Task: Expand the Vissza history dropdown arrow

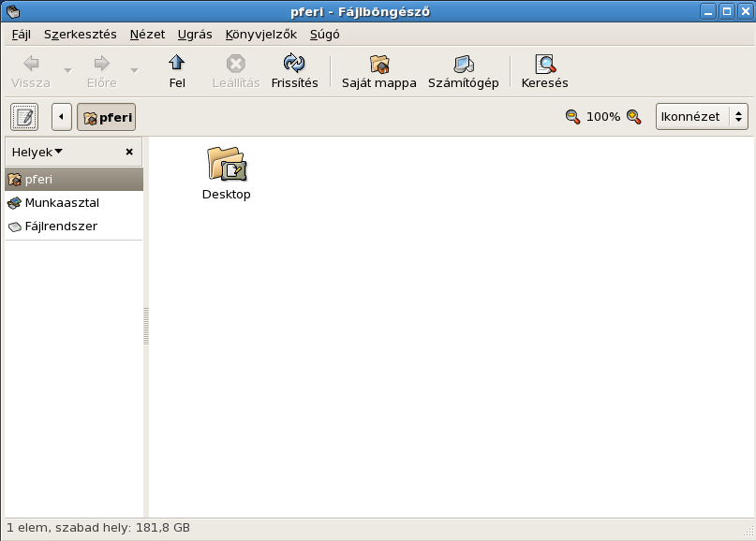Action: click(x=67, y=71)
